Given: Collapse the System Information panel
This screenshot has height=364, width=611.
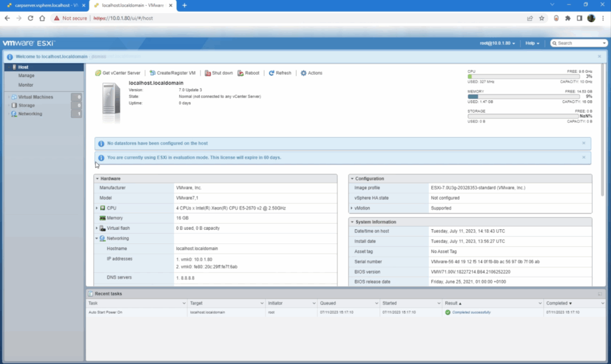Looking at the screenshot, I should pos(352,222).
